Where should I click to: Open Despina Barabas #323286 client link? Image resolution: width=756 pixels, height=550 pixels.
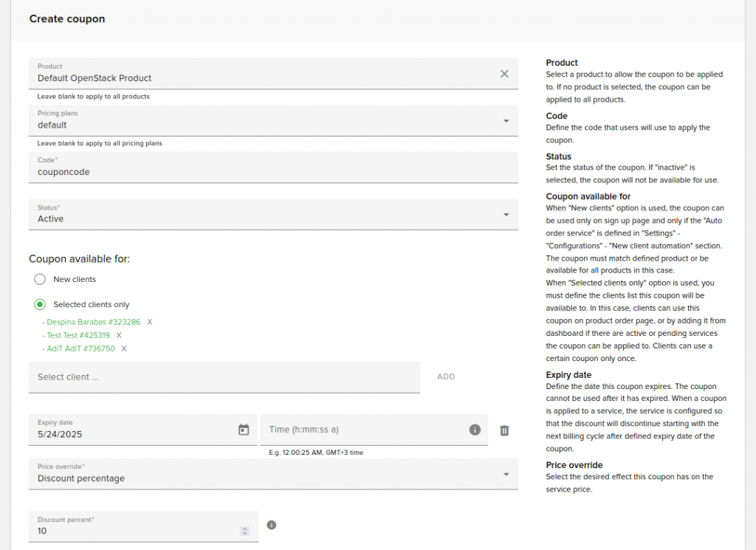(94, 322)
